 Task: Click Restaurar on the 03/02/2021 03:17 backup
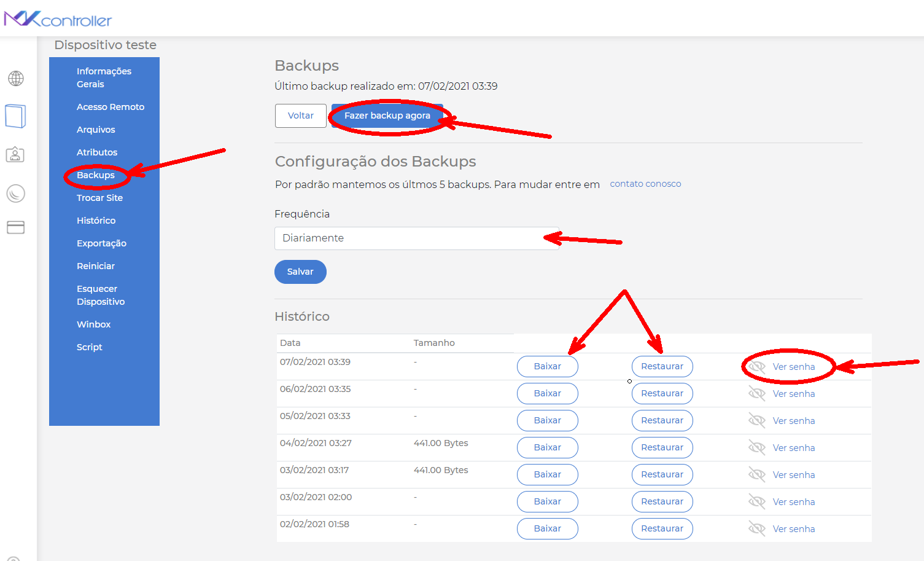point(662,474)
